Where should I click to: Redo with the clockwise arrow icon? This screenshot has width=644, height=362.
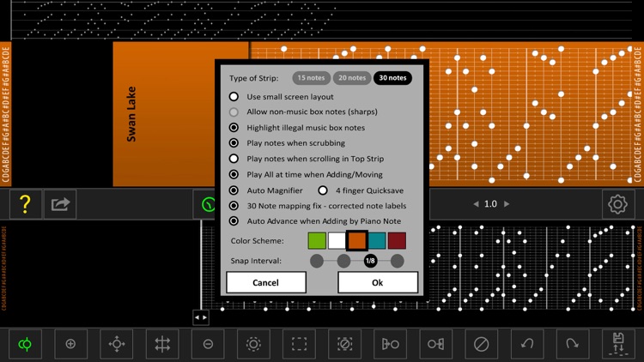pyautogui.click(x=573, y=344)
